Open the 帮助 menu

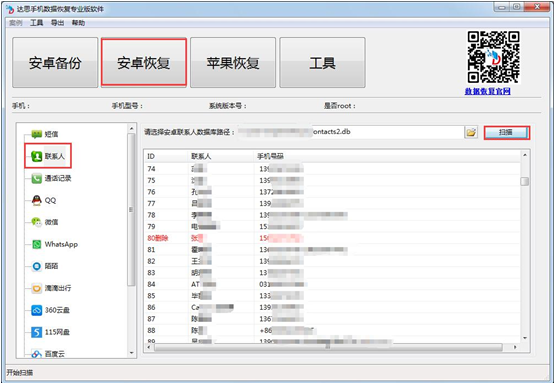78,23
